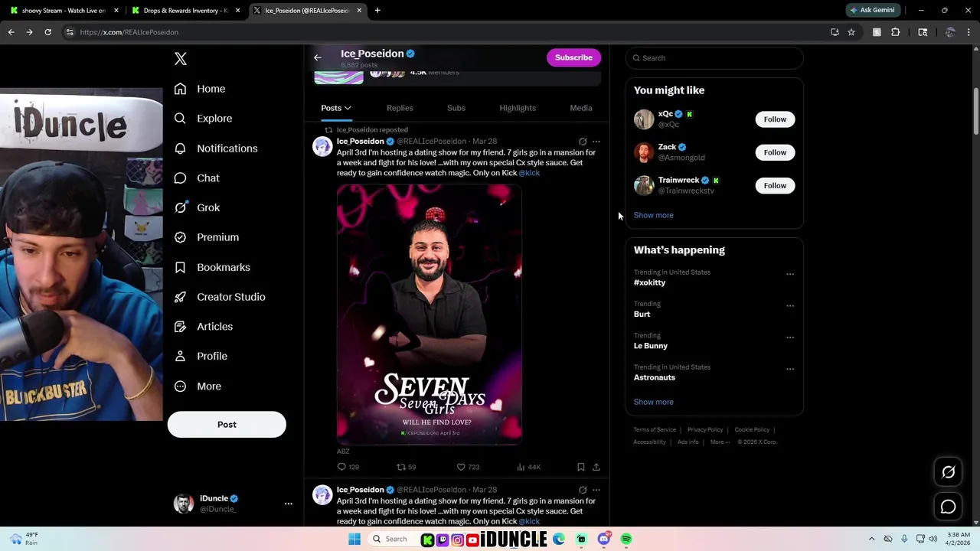Show more under You might like
Screen dimensions: 980x551
pyautogui.click(x=654, y=215)
